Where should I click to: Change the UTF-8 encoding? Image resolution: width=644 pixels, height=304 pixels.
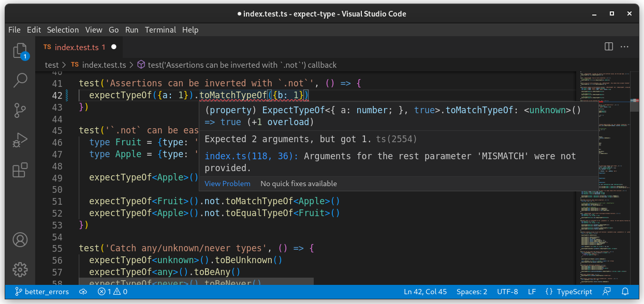point(507,292)
